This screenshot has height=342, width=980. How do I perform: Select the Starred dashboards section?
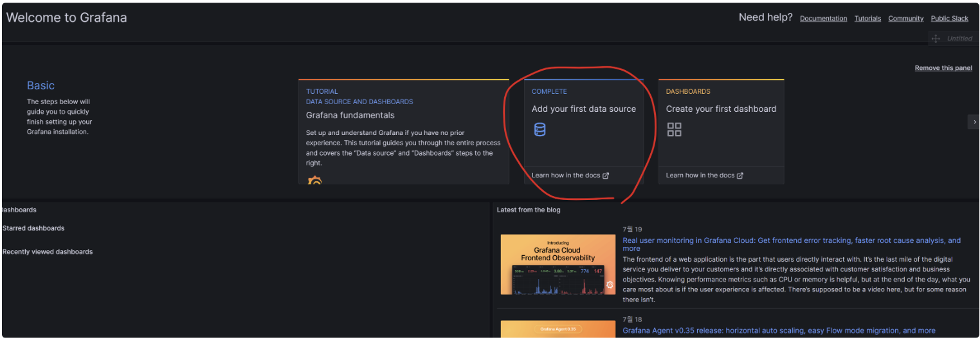(x=33, y=228)
